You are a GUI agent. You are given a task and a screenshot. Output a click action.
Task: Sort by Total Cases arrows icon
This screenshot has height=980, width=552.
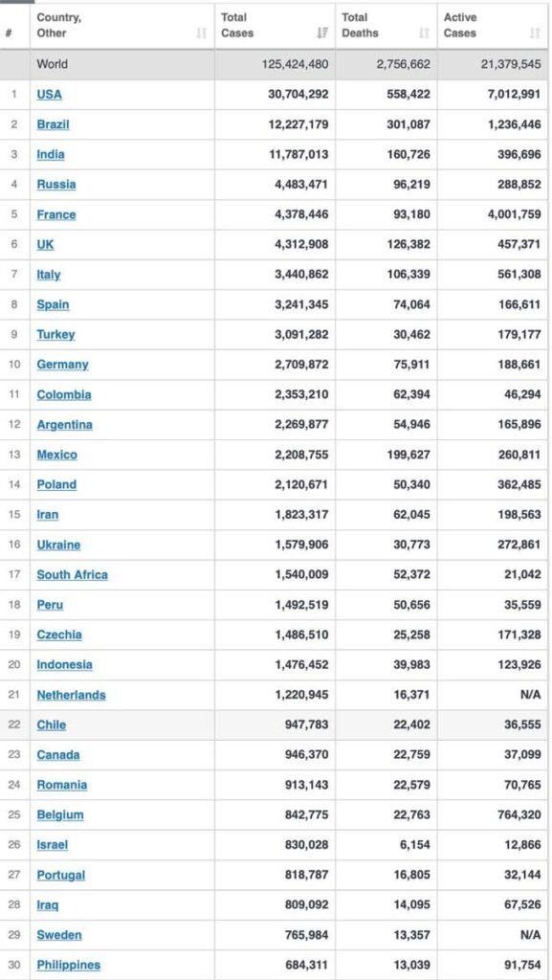click(322, 33)
